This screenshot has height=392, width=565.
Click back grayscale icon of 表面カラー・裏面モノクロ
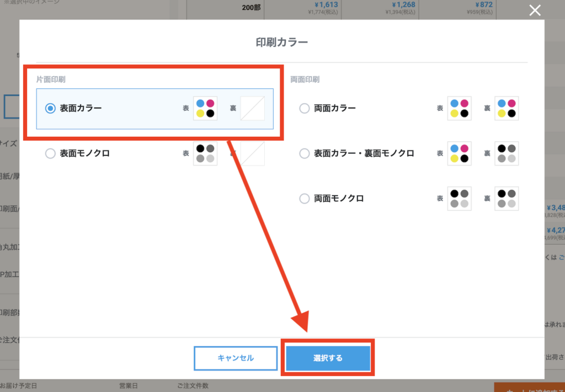coord(507,153)
